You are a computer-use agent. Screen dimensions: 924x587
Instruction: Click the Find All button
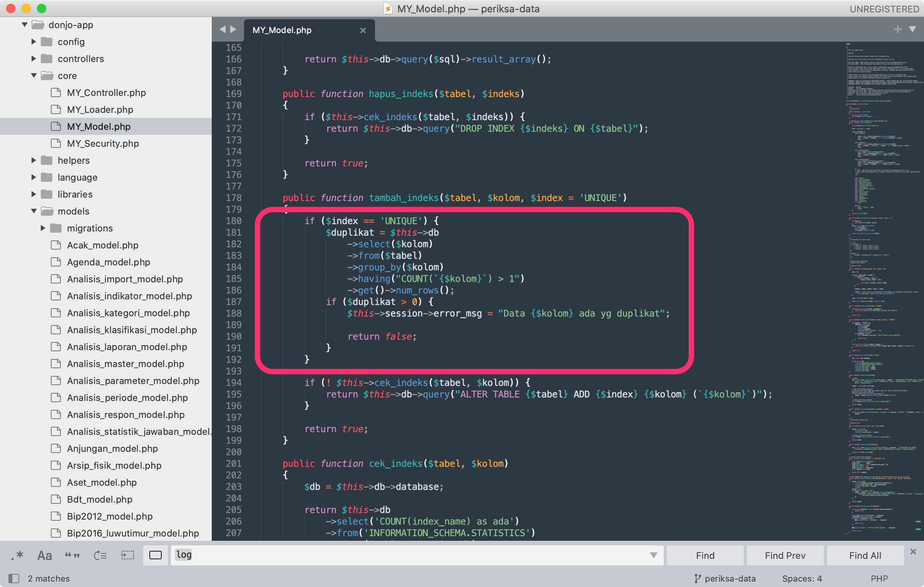coord(865,555)
